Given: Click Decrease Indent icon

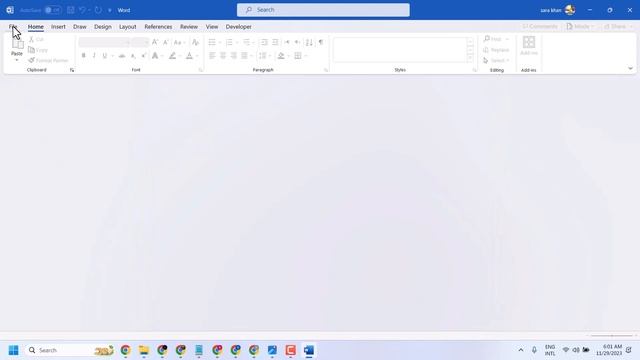Looking at the screenshot, I should [264, 42].
